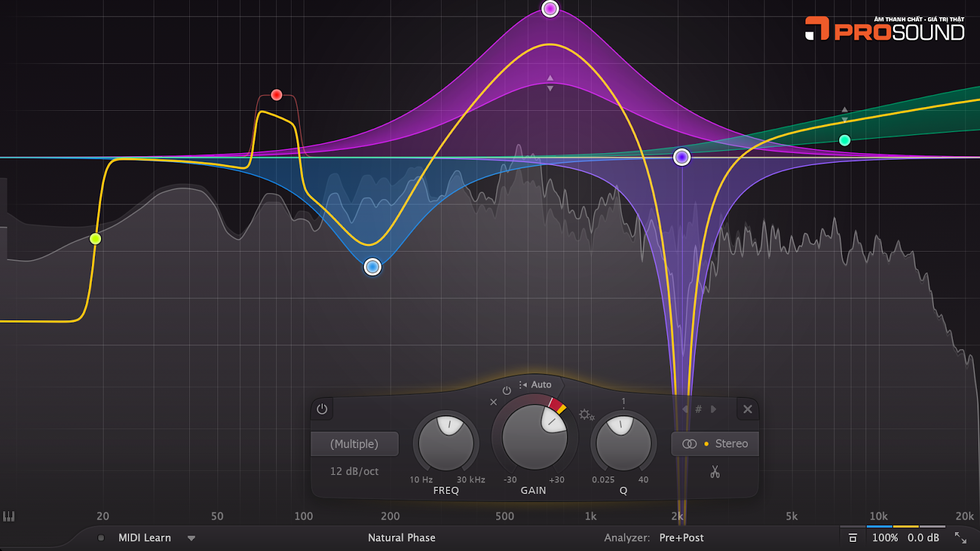Open the piano keyboard display icon
Image resolution: width=980 pixels, height=551 pixels.
point(9,517)
